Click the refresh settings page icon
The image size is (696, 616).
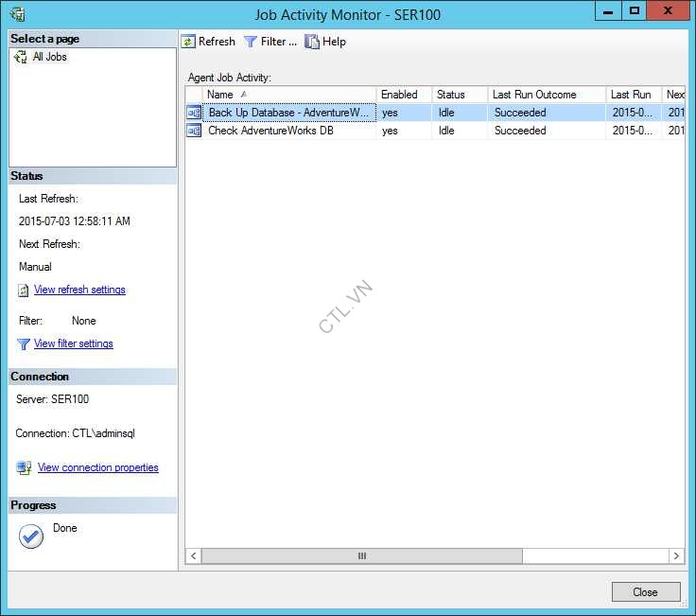(24, 290)
